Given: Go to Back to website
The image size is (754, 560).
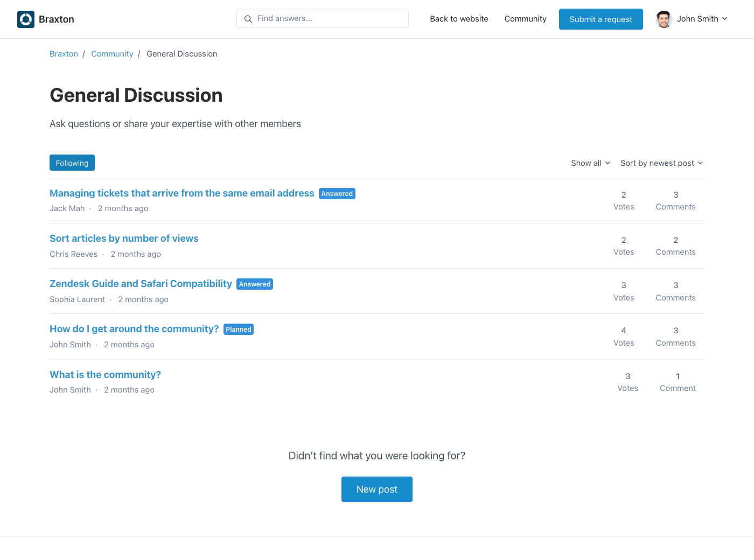Looking at the screenshot, I should 459,19.
